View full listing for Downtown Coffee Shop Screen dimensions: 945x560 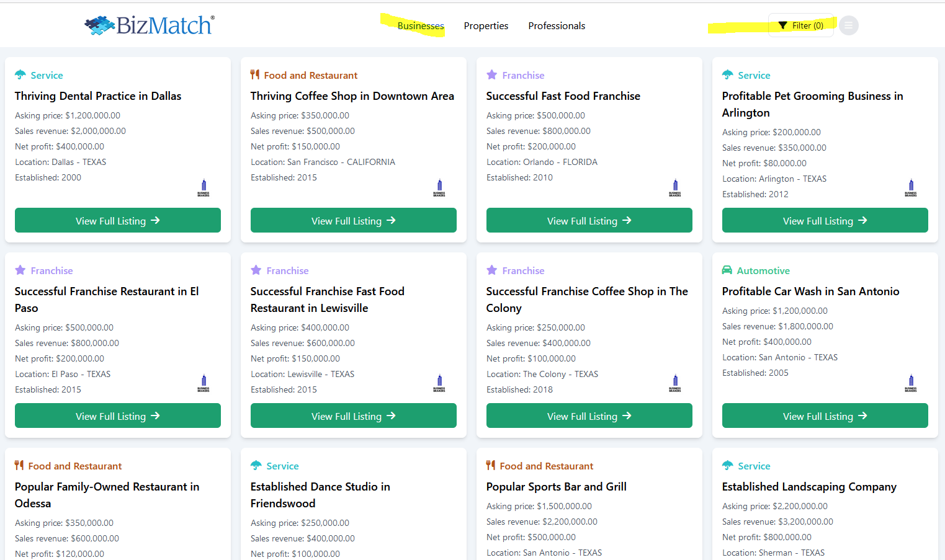pyautogui.click(x=354, y=221)
